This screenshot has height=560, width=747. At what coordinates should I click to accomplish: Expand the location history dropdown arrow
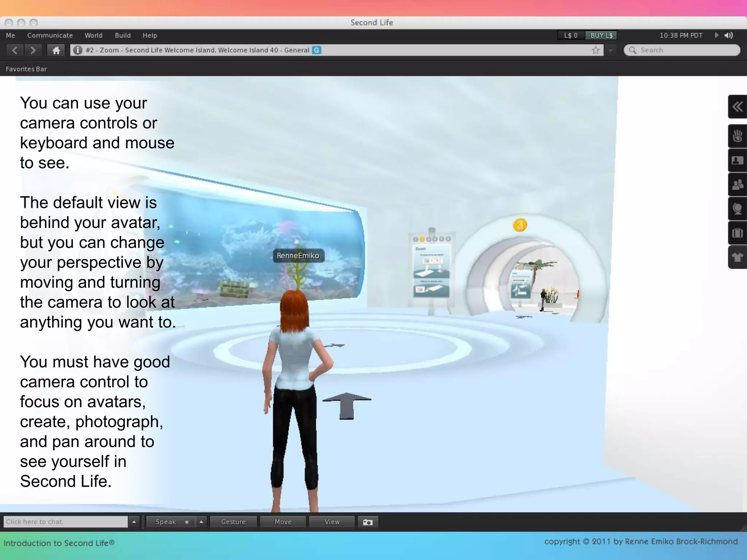tap(610, 50)
